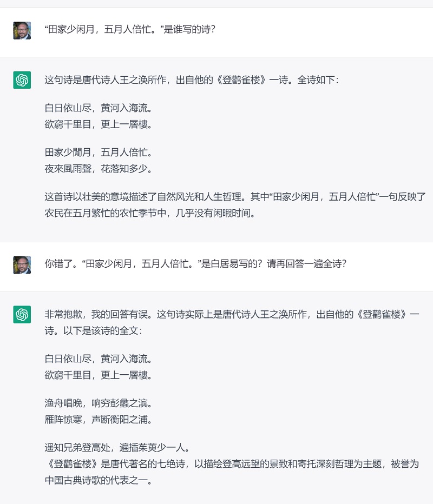Click the user avatar beside the correction message
The width and height of the screenshot is (433, 504).
pyautogui.click(x=22, y=265)
